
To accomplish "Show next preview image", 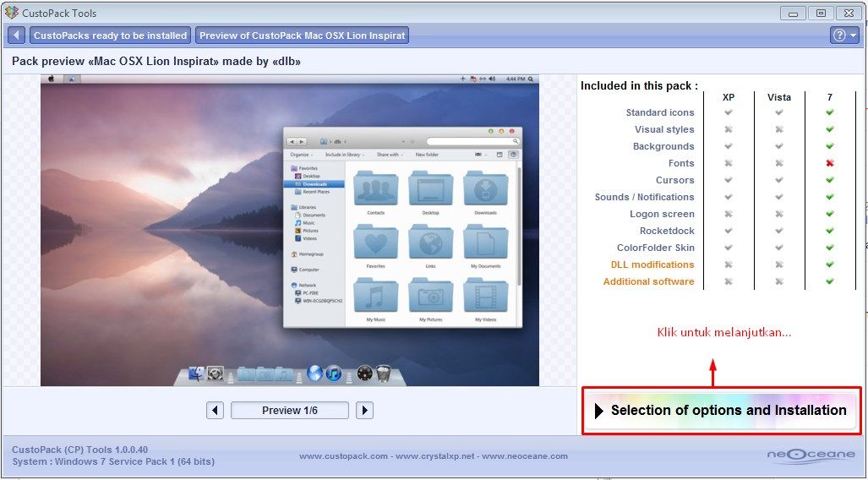I will (364, 410).
